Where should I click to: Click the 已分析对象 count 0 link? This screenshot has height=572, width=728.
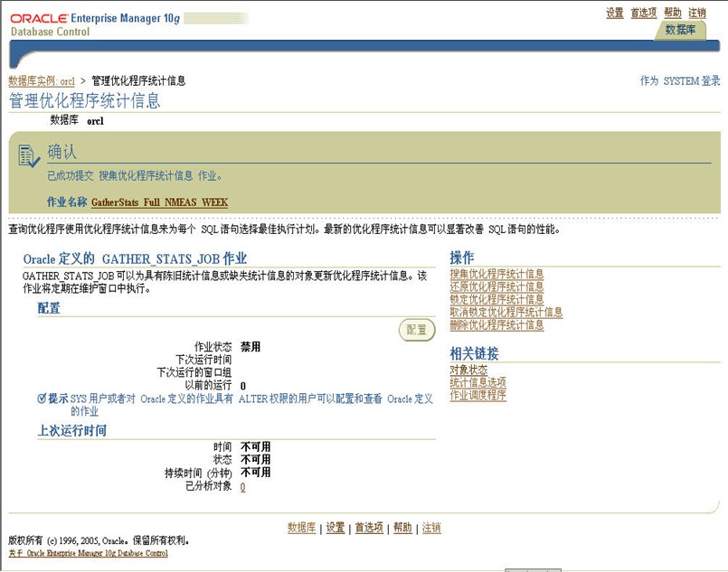pyautogui.click(x=243, y=487)
